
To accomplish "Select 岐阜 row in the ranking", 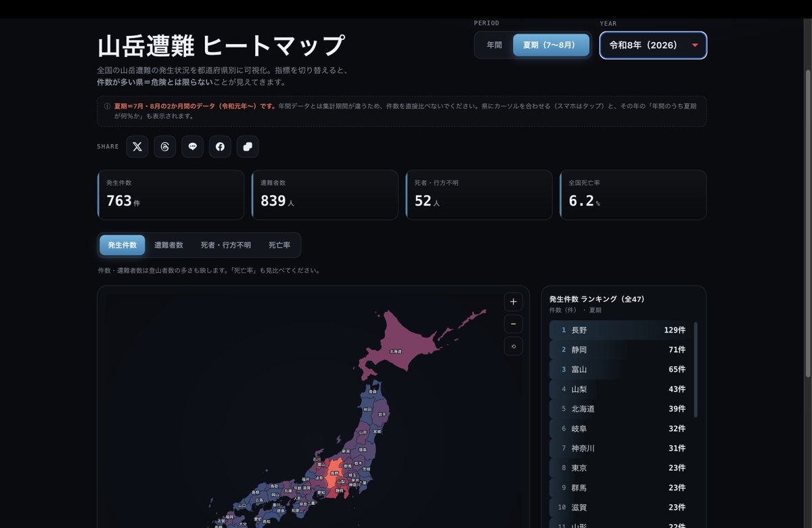I will coord(620,428).
